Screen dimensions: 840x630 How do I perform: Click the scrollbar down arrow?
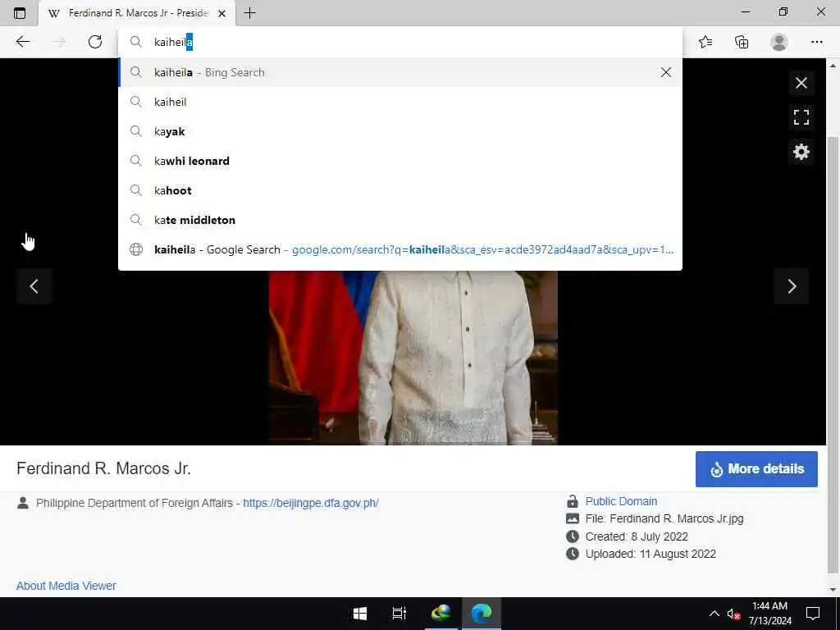click(x=833, y=590)
